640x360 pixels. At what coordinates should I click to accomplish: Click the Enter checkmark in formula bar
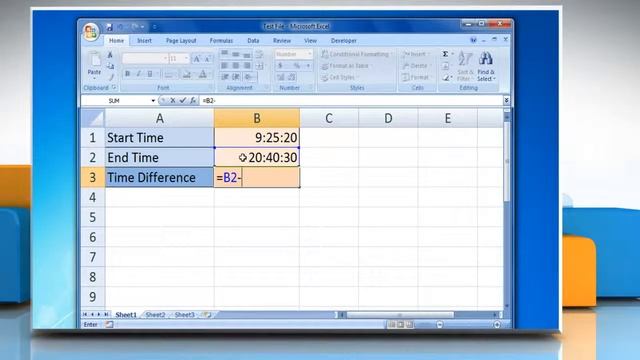[182, 100]
